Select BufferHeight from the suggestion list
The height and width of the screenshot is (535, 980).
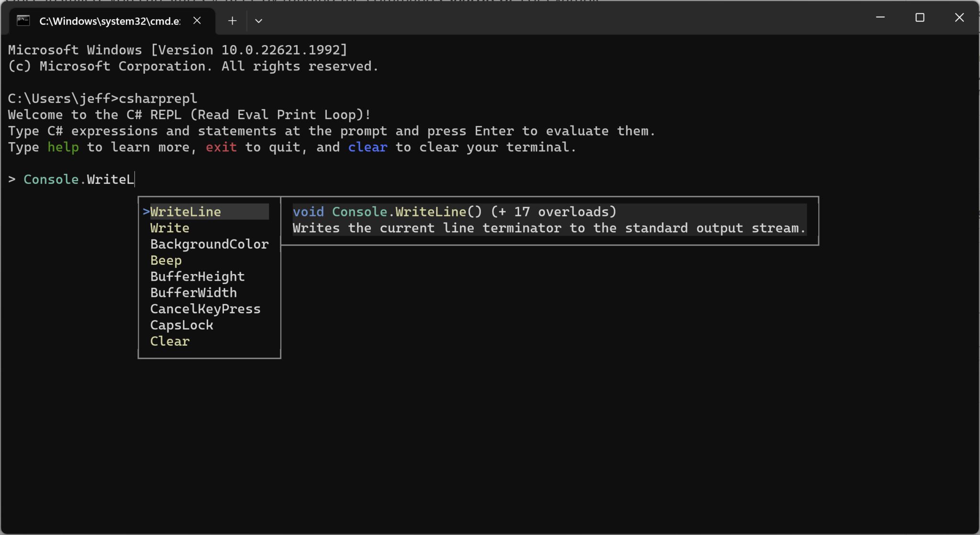[x=197, y=276]
